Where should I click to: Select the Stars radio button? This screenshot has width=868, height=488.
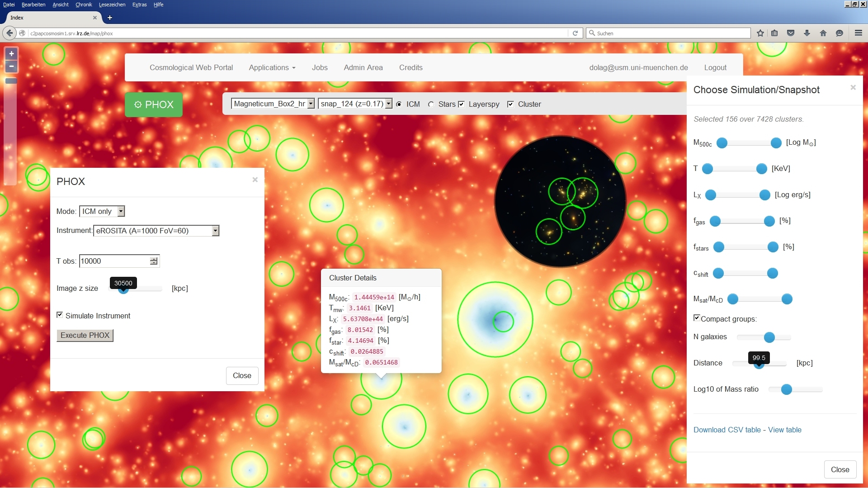tap(431, 104)
